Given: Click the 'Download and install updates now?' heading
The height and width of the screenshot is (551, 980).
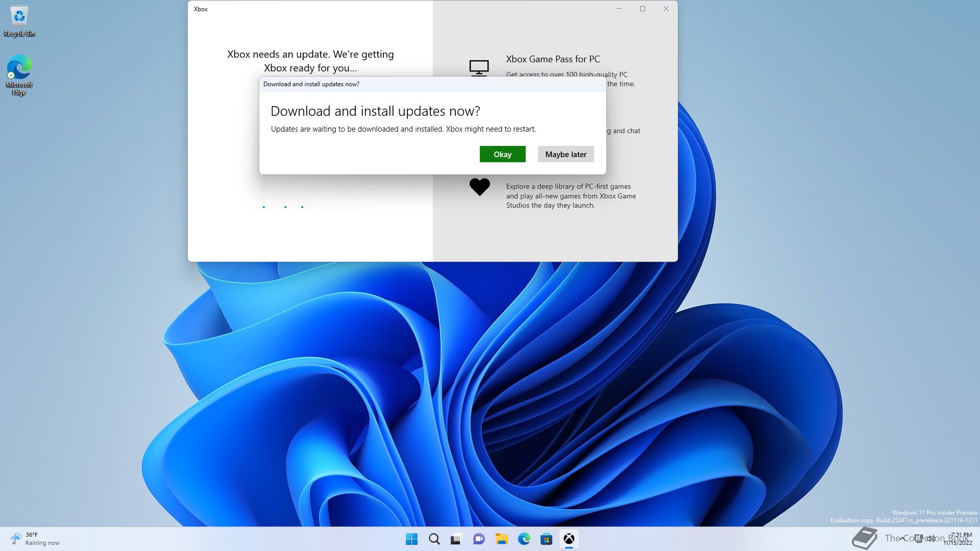Looking at the screenshot, I should tap(375, 111).
